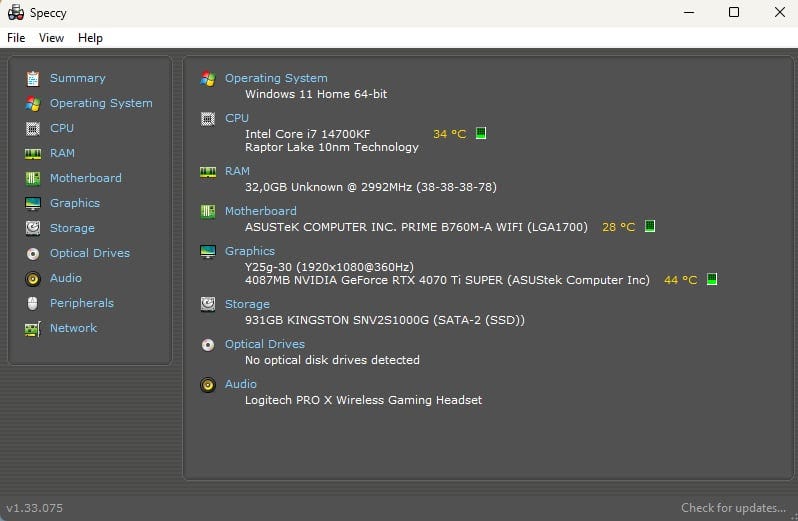Click the Storage heading link in summary
Screen dimensions: 798x521
pyautogui.click(x=247, y=304)
